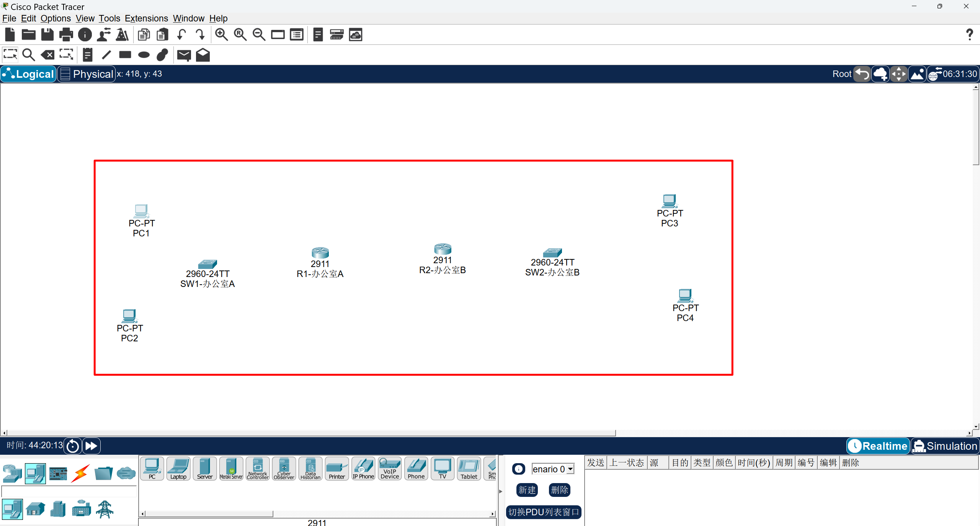Undo the last action
The width and height of the screenshot is (980, 526).
click(x=181, y=35)
